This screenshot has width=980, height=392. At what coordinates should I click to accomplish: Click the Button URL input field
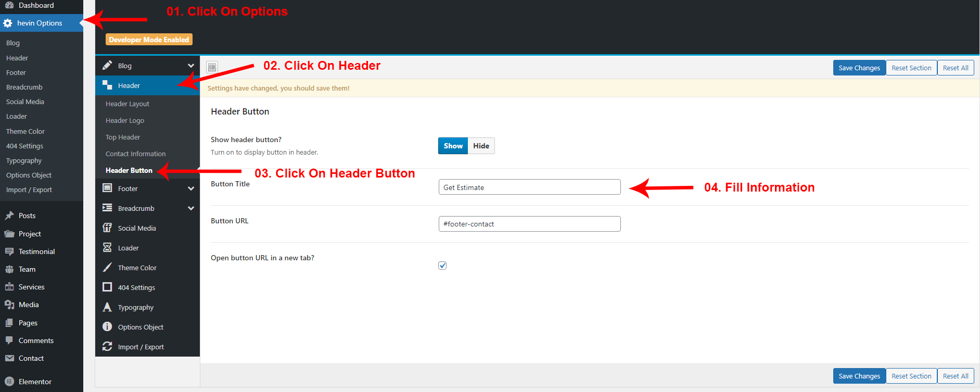529,224
